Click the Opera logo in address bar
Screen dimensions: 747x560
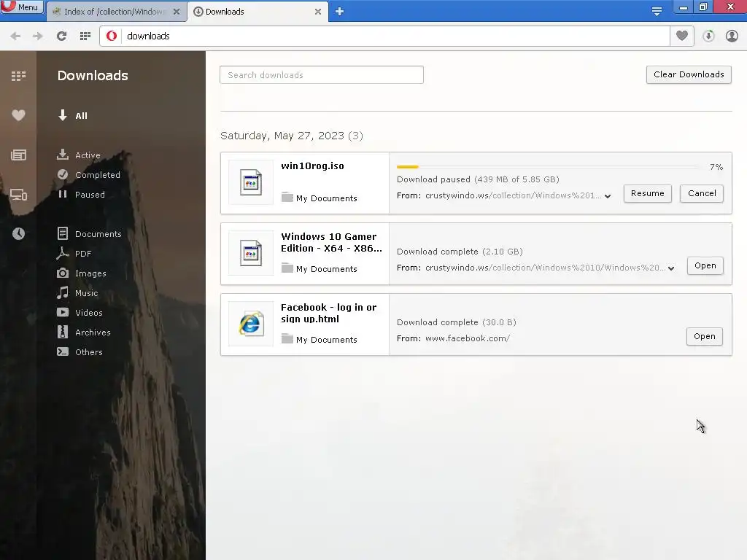click(112, 36)
